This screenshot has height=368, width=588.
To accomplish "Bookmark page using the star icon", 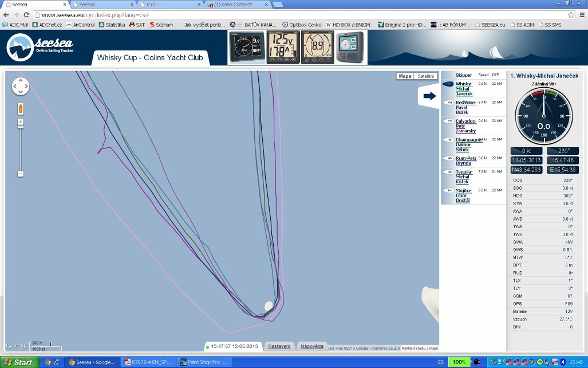I will pos(571,15).
